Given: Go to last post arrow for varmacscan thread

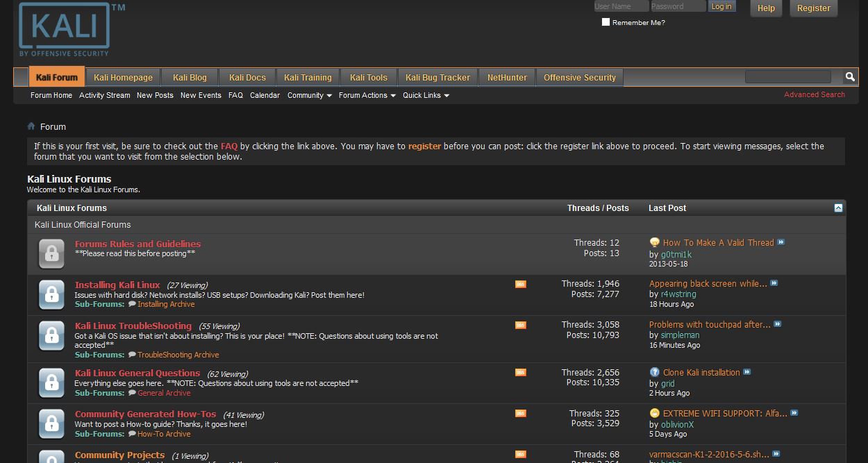Looking at the screenshot, I should [776, 454].
